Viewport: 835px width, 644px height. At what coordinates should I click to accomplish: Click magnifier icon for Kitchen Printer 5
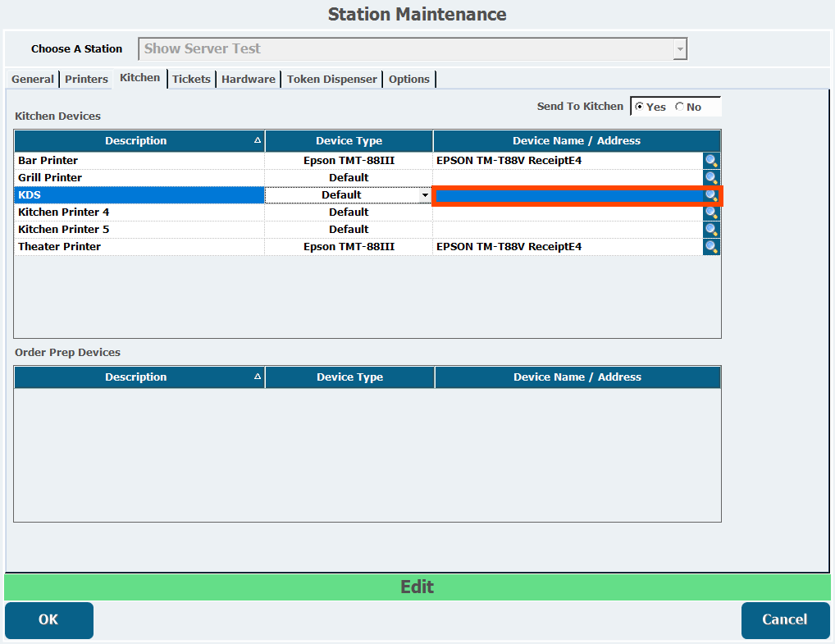pos(711,230)
